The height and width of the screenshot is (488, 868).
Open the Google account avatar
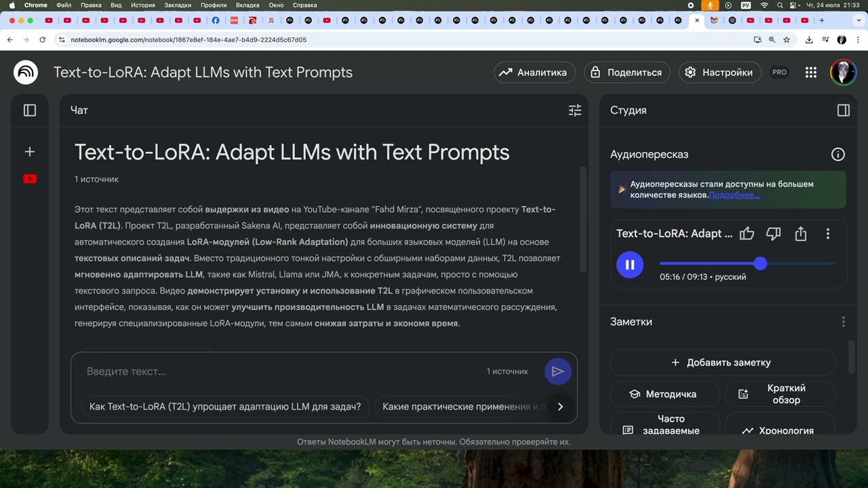(x=844, y=73)
